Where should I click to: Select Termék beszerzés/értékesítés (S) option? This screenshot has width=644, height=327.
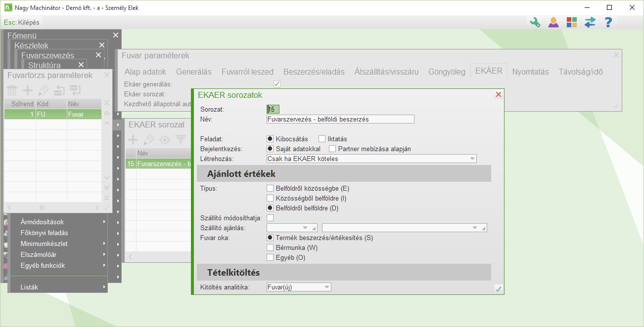coord(270,238)
